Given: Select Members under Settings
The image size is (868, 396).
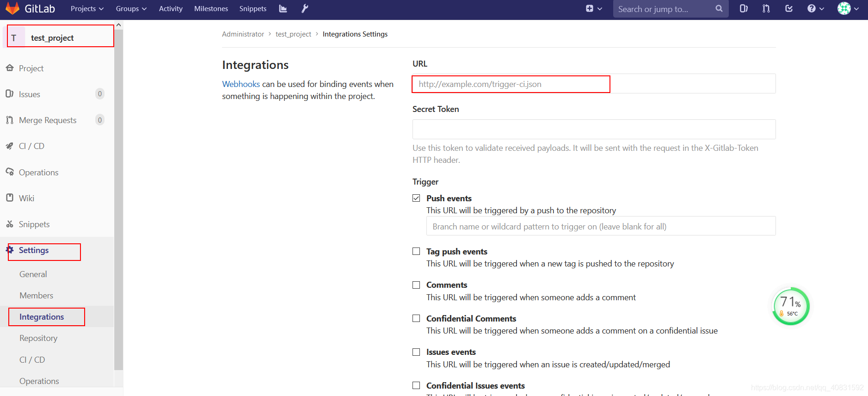Looking at the screenshot, I should [x=37, y=295].
